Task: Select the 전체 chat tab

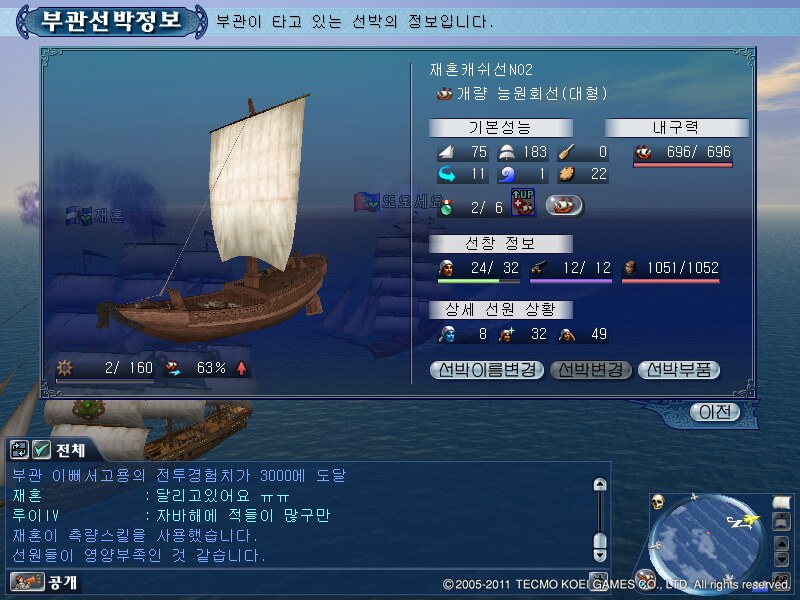Action: [x=70, y=450]
